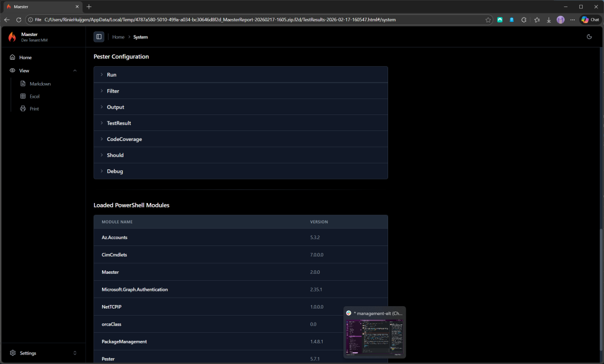The height and width of the screenshot is (364, 604).
Task: Toggle dark mode moon icon
Action: point(589,37)
